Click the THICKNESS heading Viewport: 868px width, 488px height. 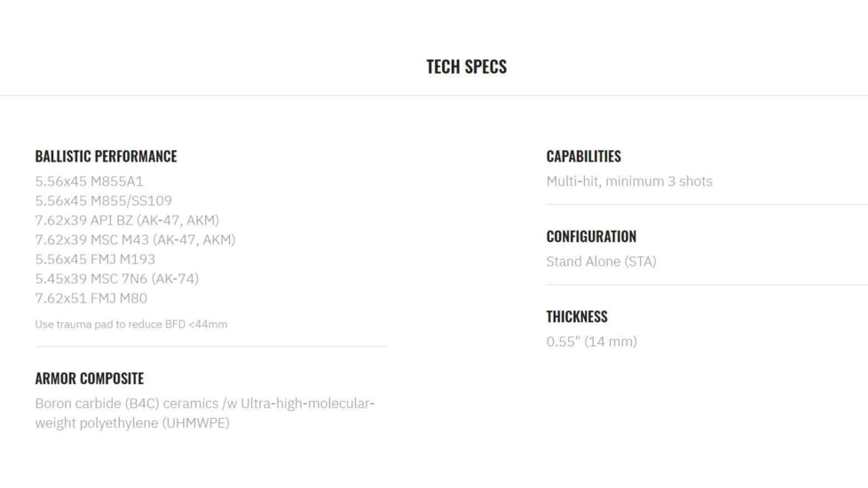click(x=576, y=317)
